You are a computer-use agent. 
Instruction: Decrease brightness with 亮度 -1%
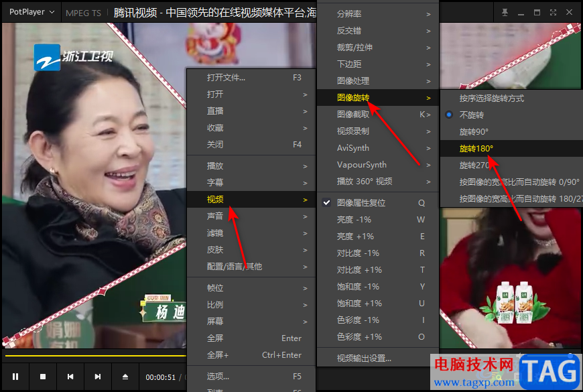coord(378,219)
